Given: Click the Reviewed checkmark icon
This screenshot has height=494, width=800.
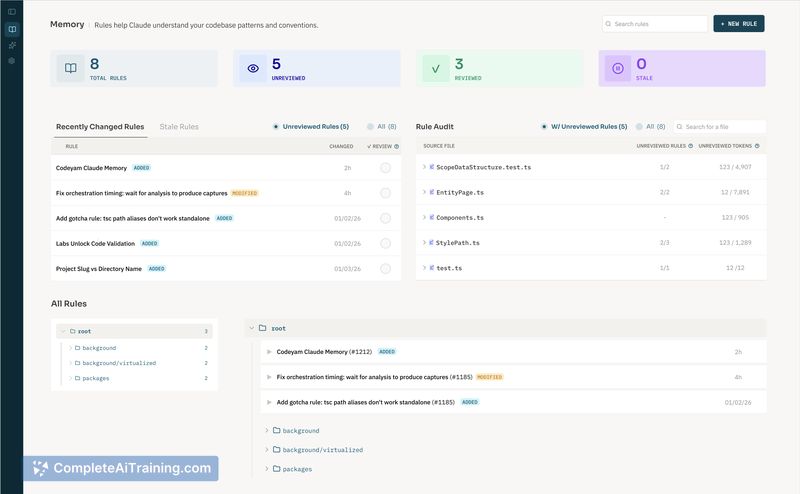Looking at the screenshot, I should click(435, 68).
